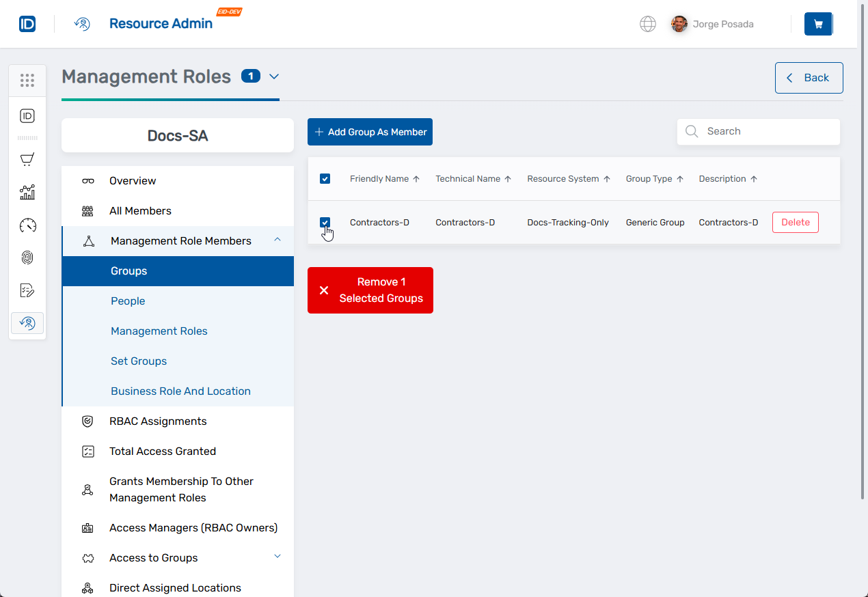Open the speedometer dashboard icon in sidebar
The image size is (868, 597).
[x=27, y=225]
